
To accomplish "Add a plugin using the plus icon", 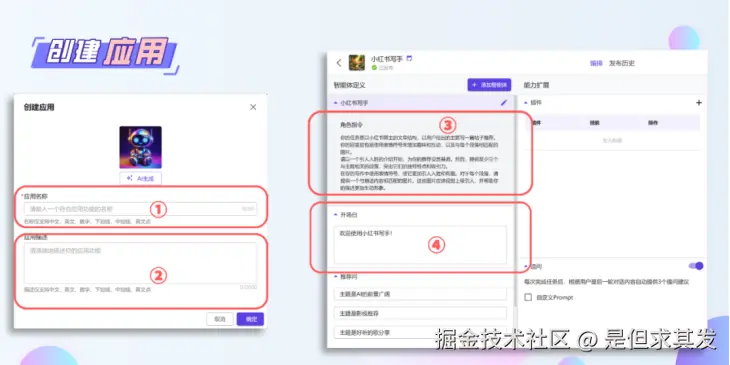I will tap(698, 103).
